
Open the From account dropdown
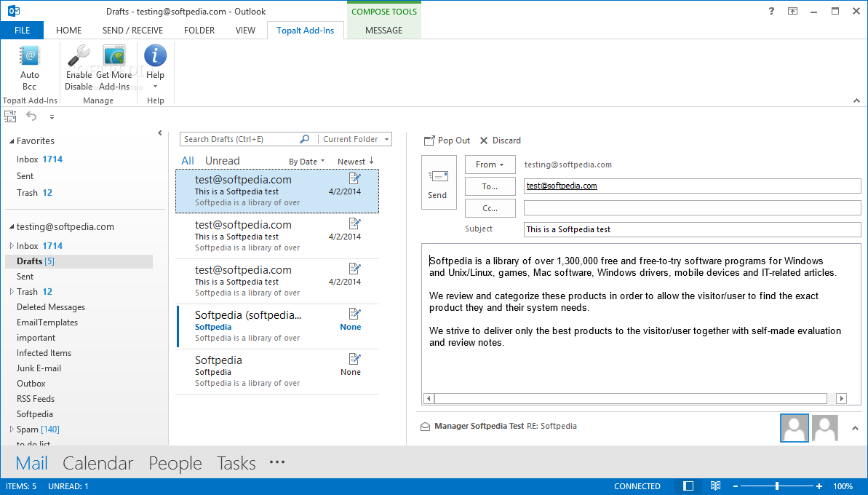(490, 165)
